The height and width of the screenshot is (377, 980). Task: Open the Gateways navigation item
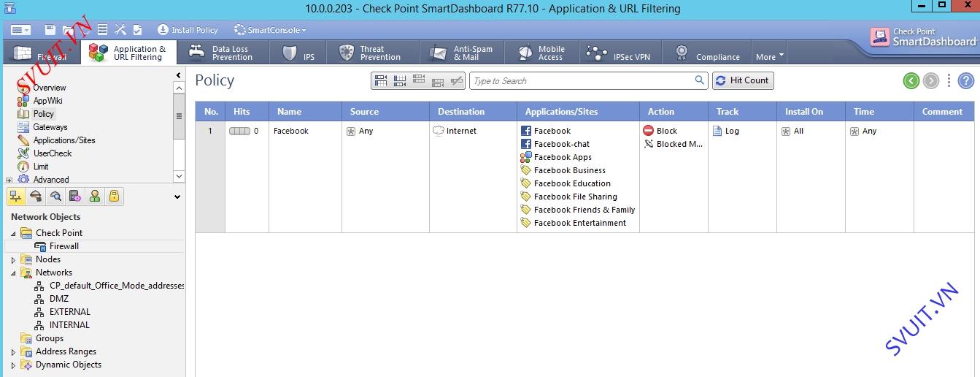pyautogui.click(x=42, y=127)
